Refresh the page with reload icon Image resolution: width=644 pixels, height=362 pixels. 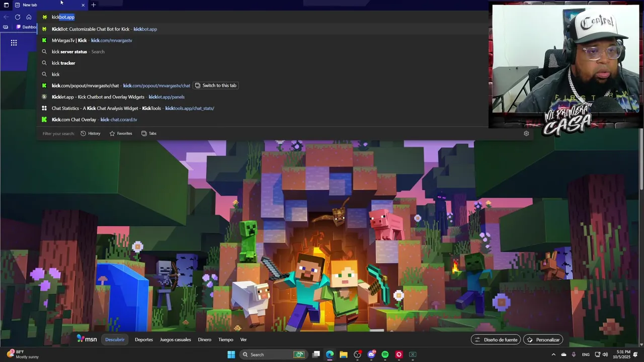[x=17, y=17]
